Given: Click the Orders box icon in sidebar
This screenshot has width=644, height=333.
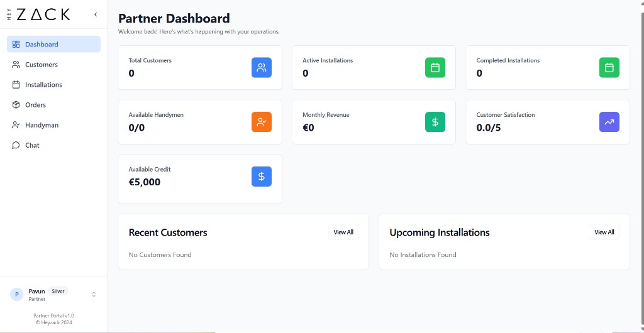Looking at the screenshot, I should 16,105.
